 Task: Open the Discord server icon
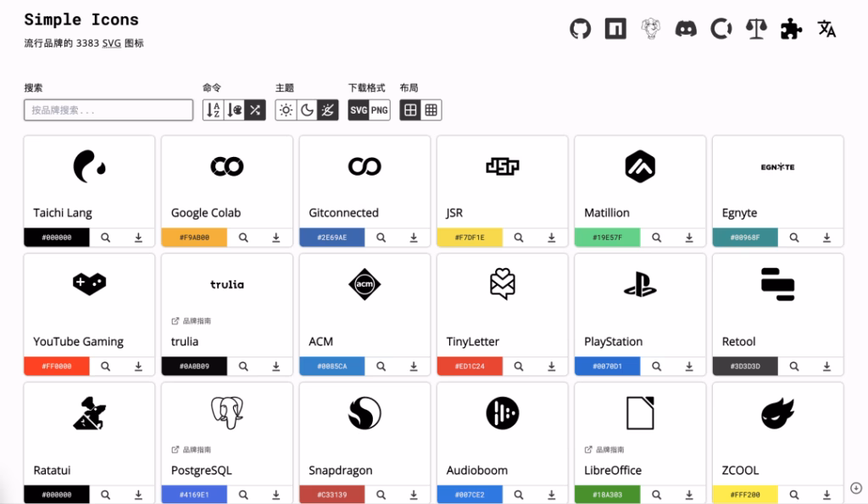(x=686, y=29)
